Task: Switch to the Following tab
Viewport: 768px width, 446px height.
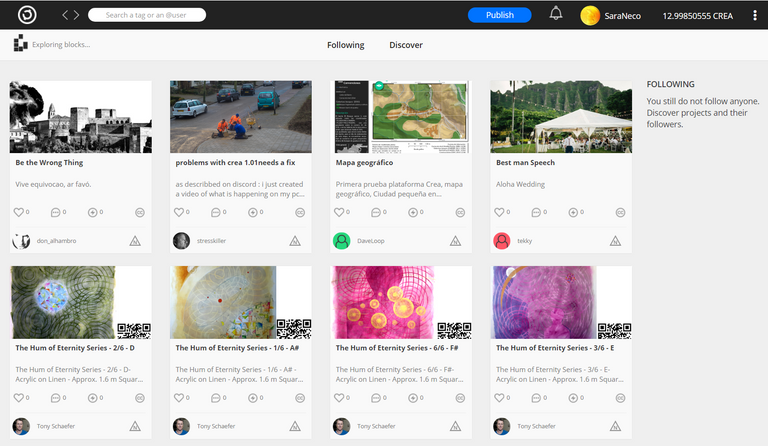Action: coord(345,45)
